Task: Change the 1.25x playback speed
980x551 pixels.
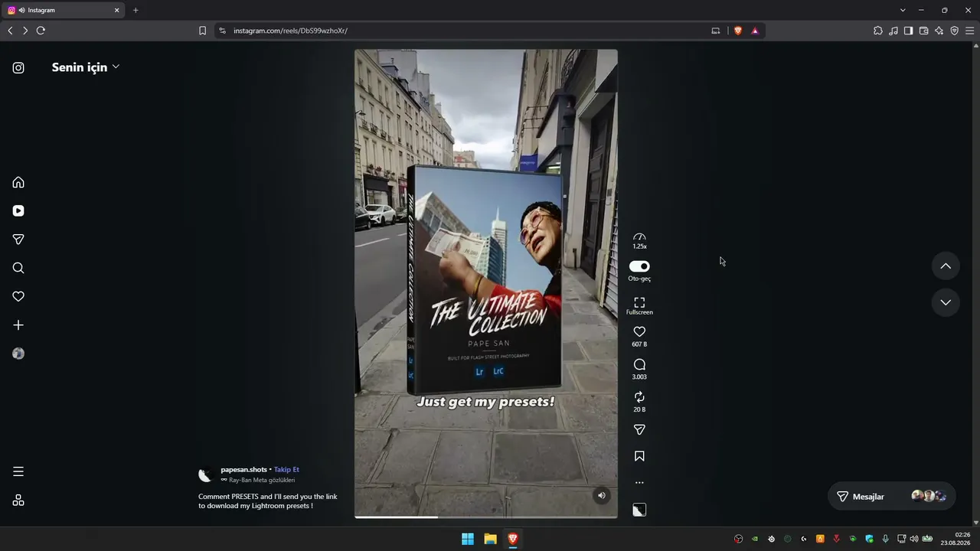Action: click(x=639, y=241)
